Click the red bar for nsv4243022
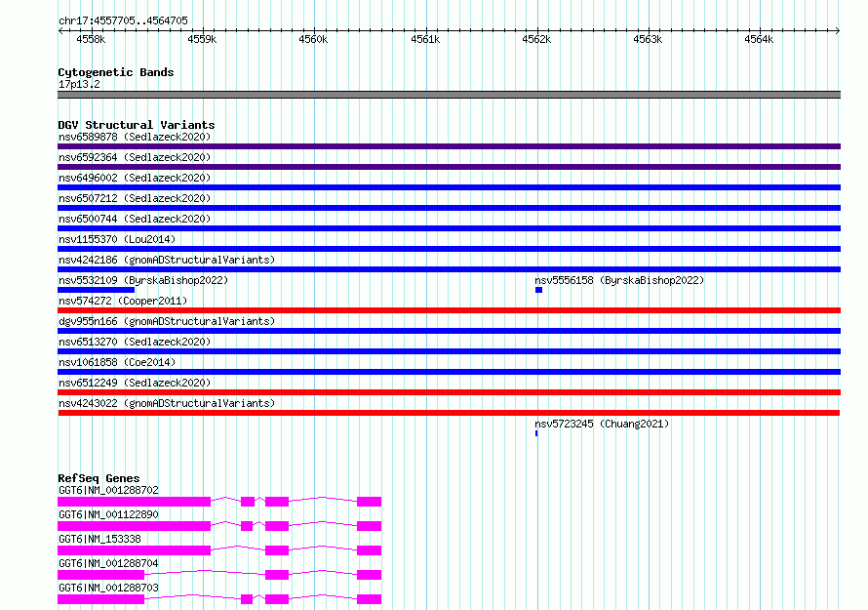Viewport: 868px width, 610px height. coord(449,413)
